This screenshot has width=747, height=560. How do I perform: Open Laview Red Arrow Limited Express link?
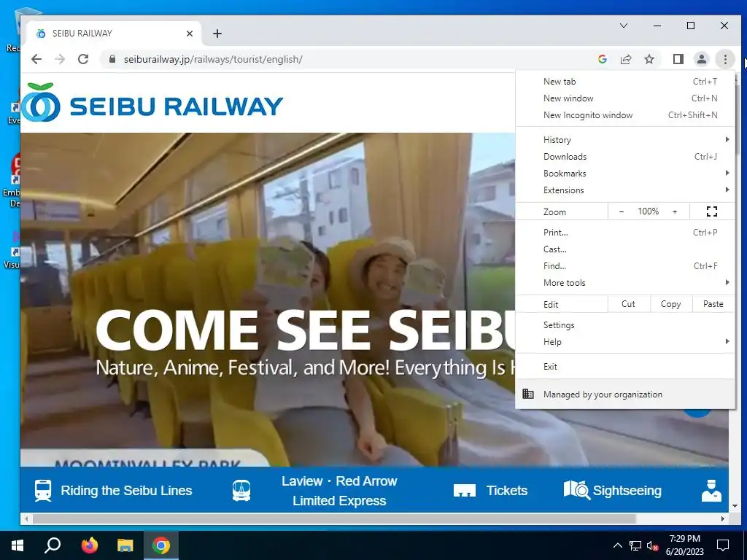click(339, 491)
